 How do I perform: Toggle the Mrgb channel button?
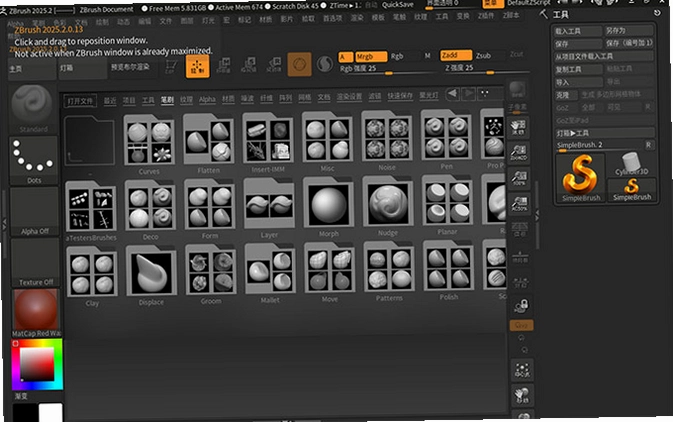click(x=371, y=57)
